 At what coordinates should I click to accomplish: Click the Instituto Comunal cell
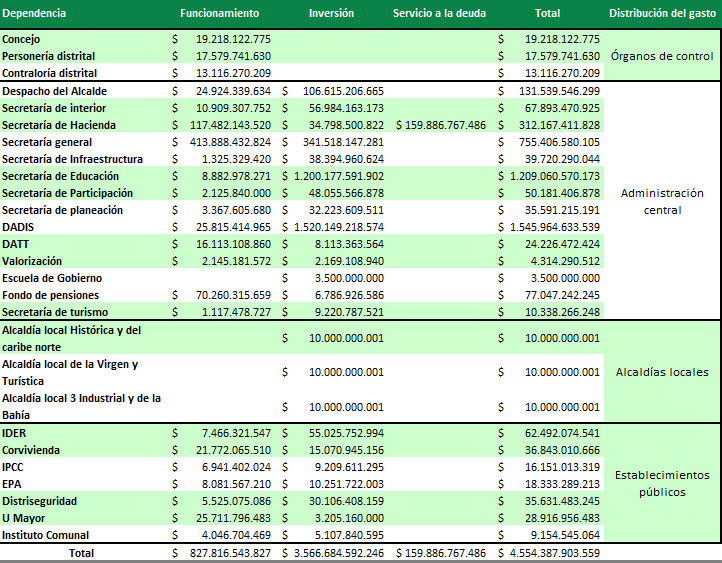click(46, 535)
